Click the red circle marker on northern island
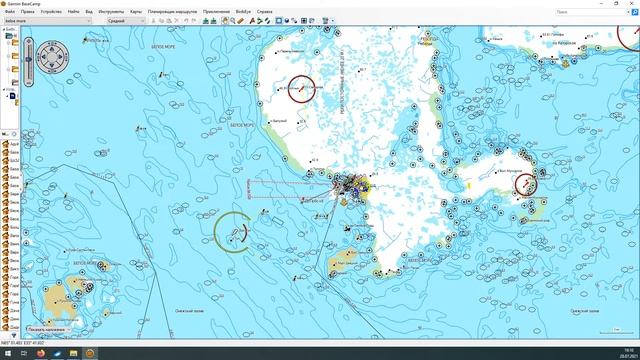Image resolution: width=640 pixels, height=360 pixels. [301, 89]
